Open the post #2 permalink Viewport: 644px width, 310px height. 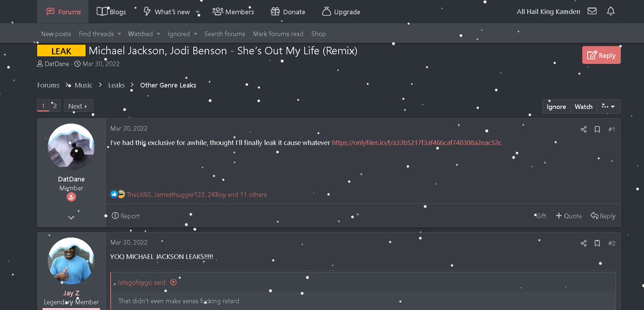[612, 243]
